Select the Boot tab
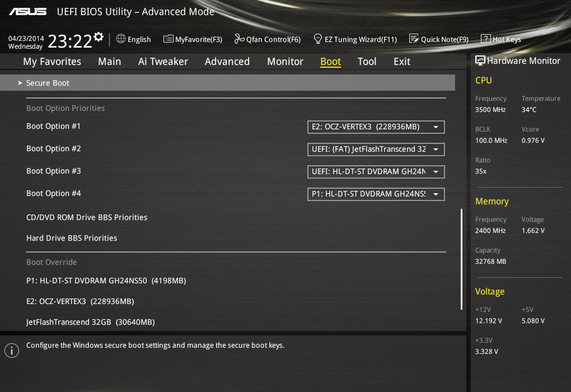Viewport: 571px width, 392px height. tap(331, 62)
